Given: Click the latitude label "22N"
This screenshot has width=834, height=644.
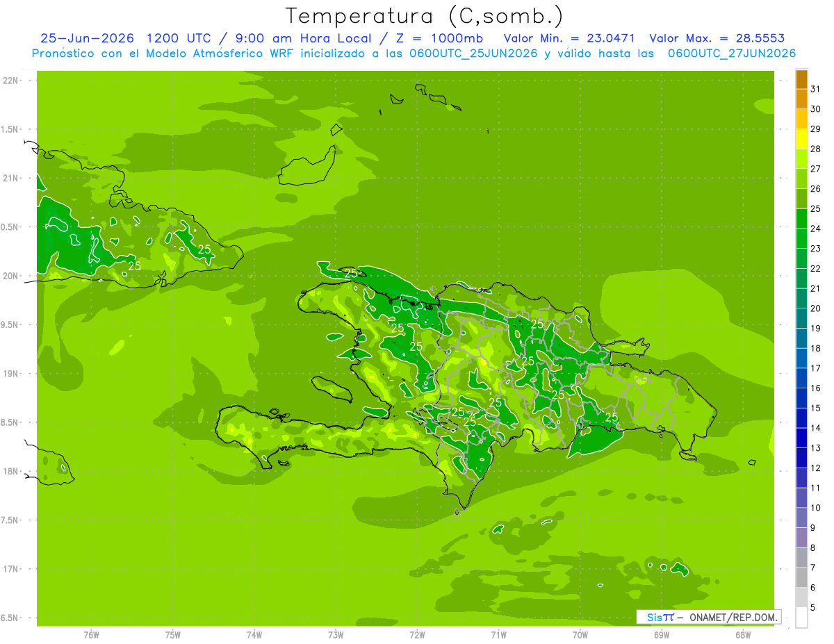Looking at the screenshot, I should tap(10, 81).
